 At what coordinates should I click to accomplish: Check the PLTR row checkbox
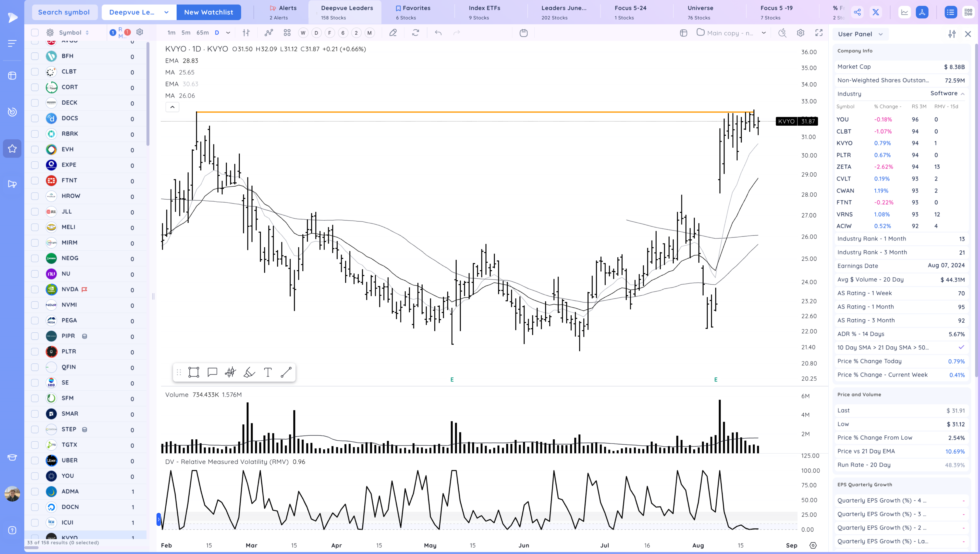[35, 352]
